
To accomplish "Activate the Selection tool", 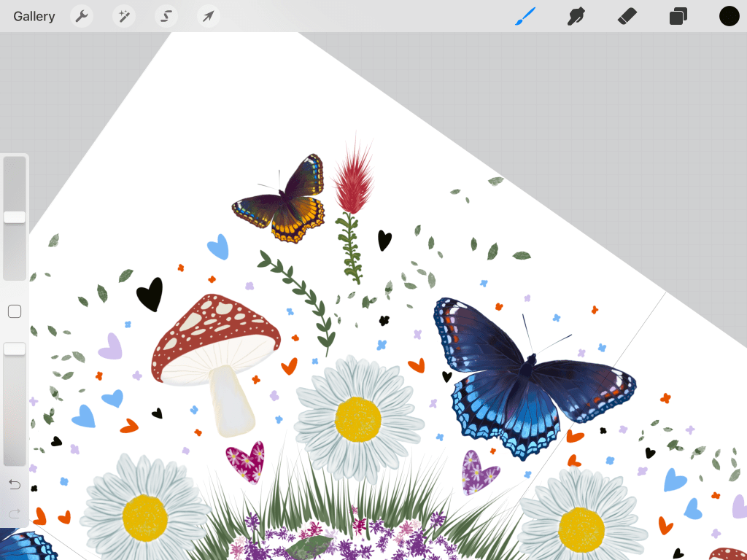I will (x=166, y=16).
